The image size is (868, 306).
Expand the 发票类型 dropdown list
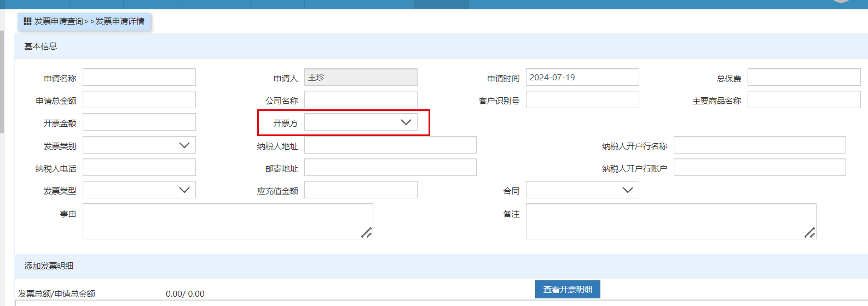pos(139,190)
